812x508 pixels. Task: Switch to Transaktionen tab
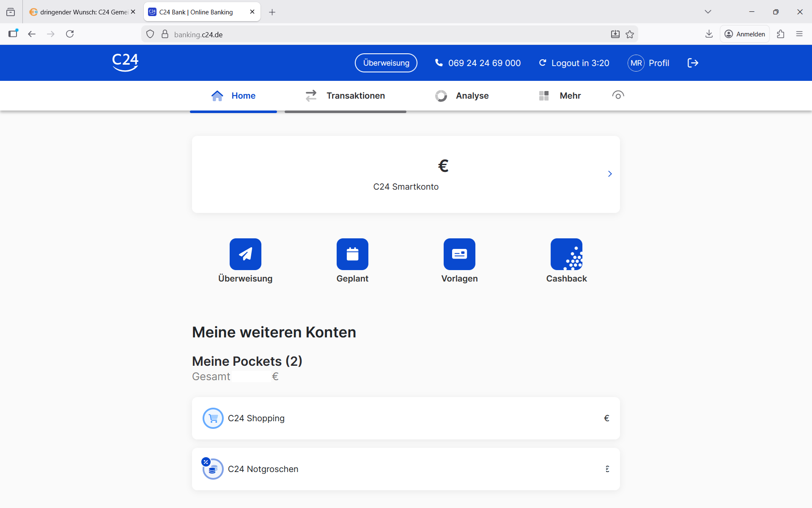[346, 96]
